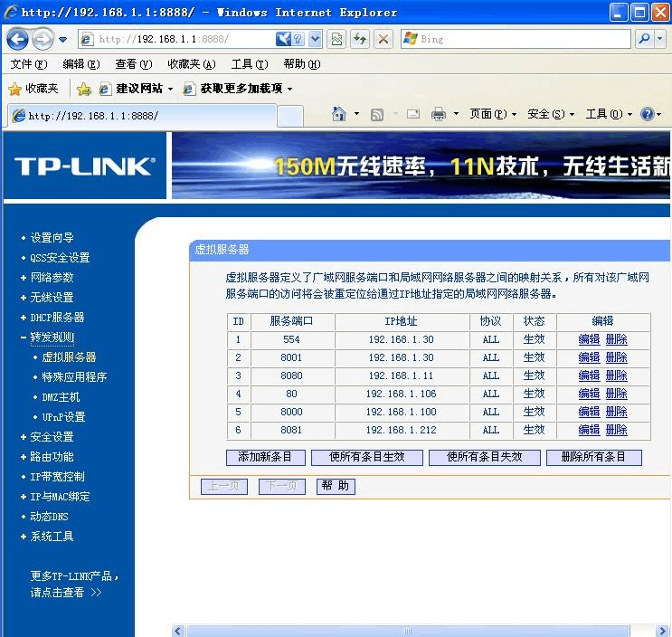Viewport: 672px width, 637px height.
Task: Select DMZ主机 in the sidebar
Action: tap(61, 397)
